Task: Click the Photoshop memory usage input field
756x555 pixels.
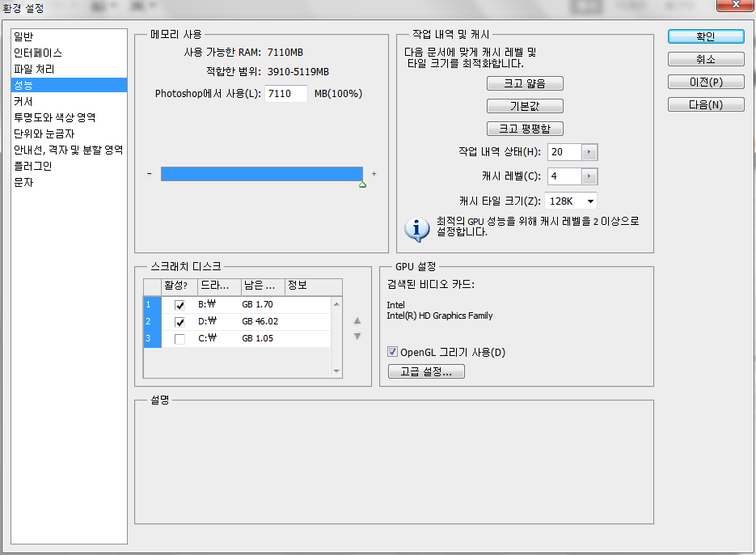Action: [285, 94]
